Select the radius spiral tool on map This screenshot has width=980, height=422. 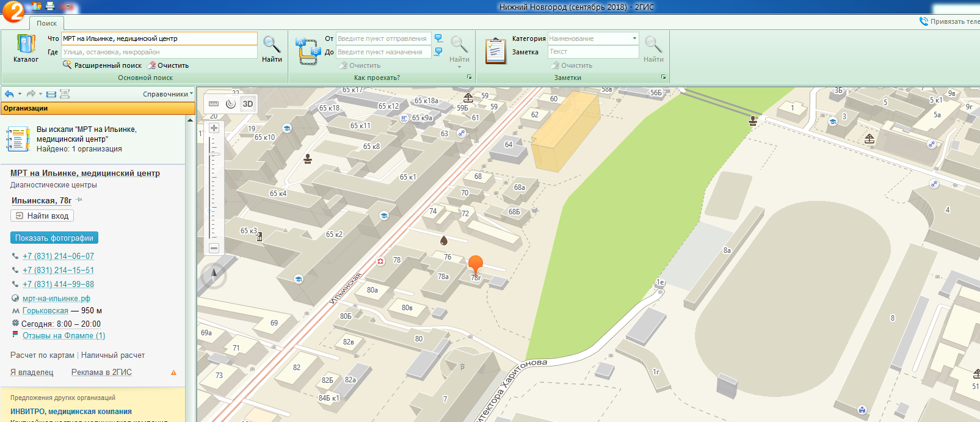[x=231, y=104]
